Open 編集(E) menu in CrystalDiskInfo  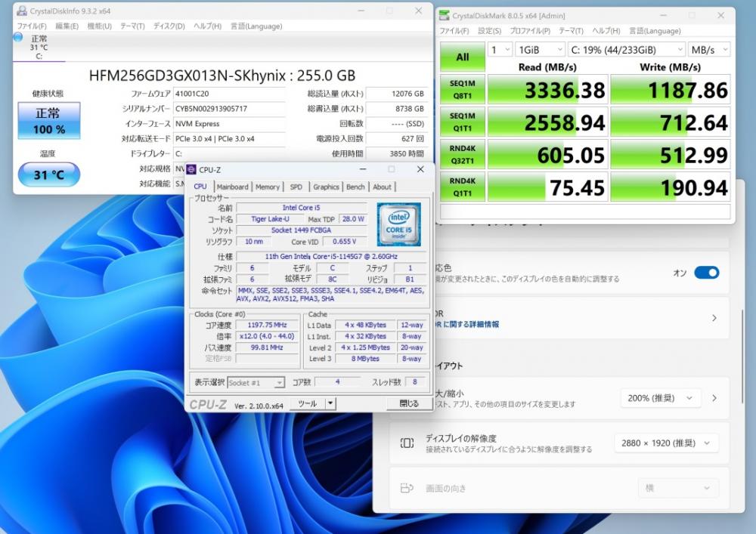coord(67,26)
